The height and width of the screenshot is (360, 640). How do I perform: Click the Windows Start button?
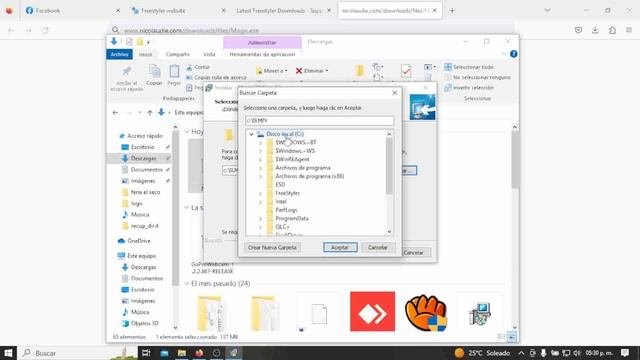pyautogui.click(x=8, y=353)
